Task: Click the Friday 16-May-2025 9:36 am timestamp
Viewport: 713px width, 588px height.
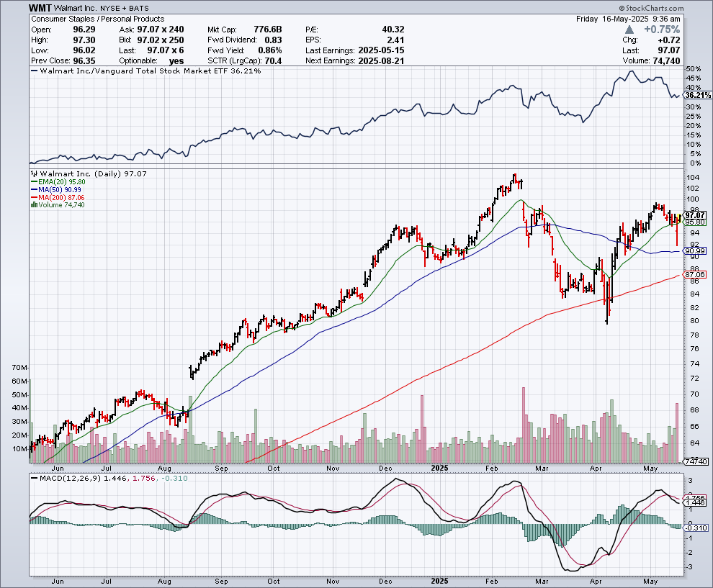Action: coord(629,19)
